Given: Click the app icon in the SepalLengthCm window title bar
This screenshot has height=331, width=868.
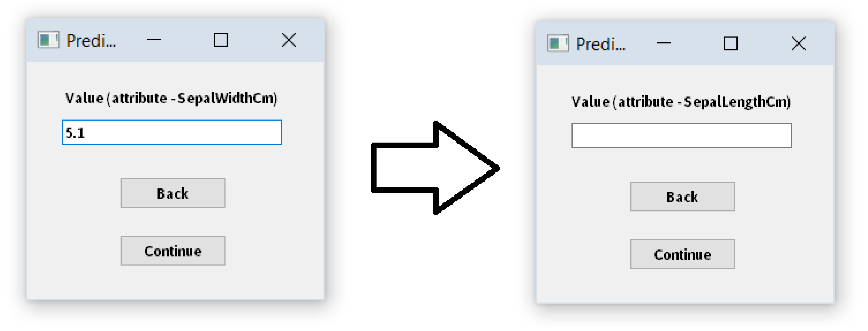Looking at the screenshot, I should pos(558,44).
